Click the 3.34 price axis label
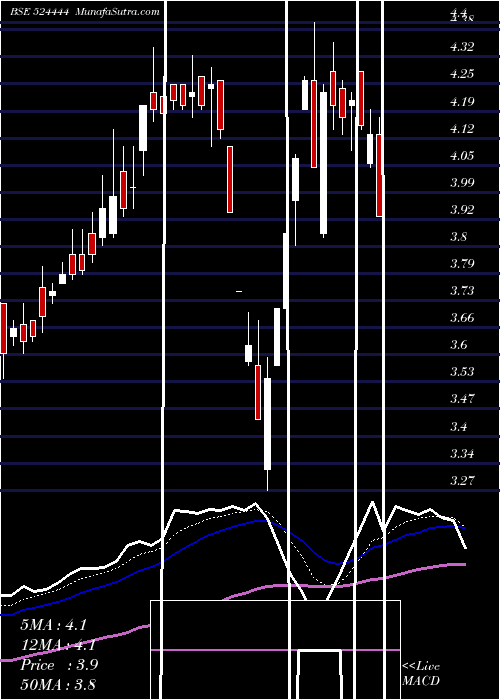The height and width of the screenshot is (700, 500). coord(462,454)
